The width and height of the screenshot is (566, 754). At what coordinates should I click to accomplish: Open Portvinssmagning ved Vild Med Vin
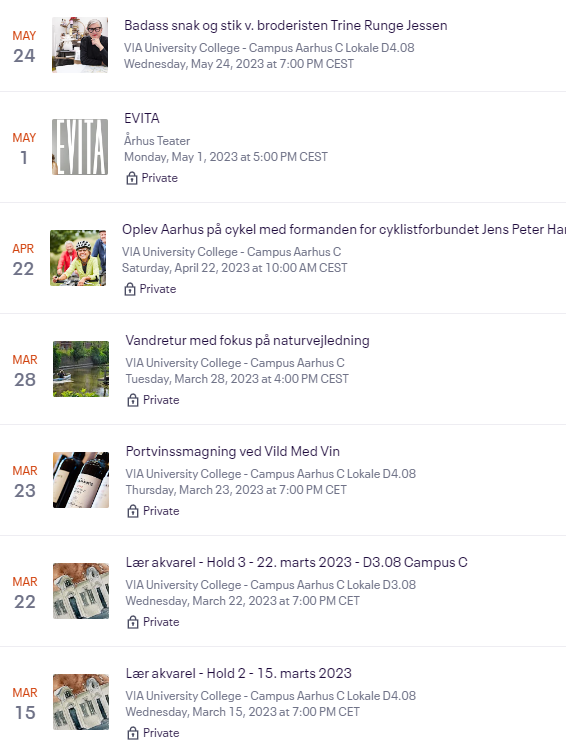tap(233, 452)
